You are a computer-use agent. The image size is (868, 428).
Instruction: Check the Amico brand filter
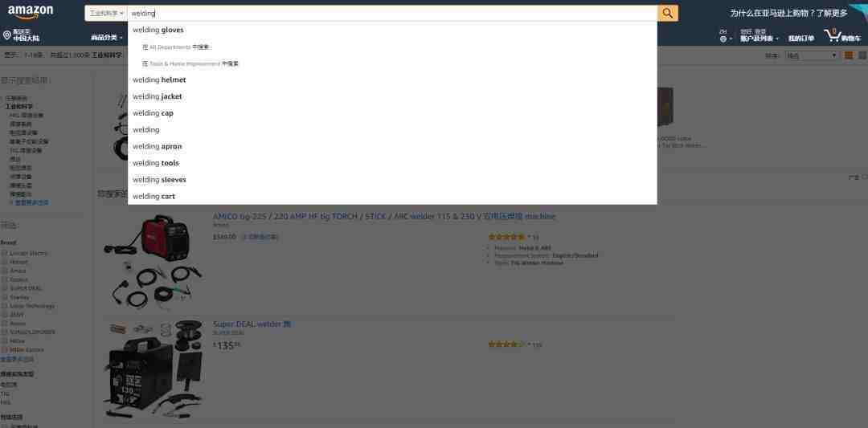(5, 271)
